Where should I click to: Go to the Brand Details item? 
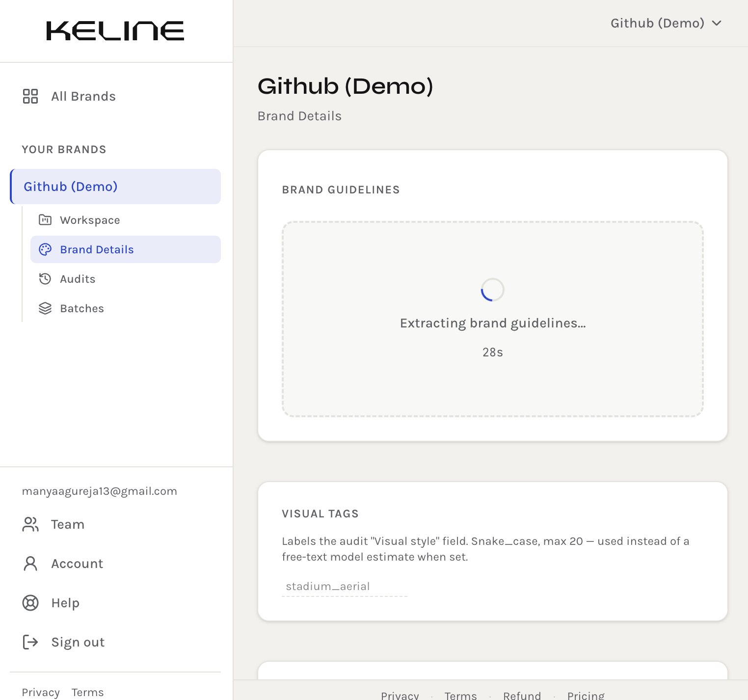126,249
